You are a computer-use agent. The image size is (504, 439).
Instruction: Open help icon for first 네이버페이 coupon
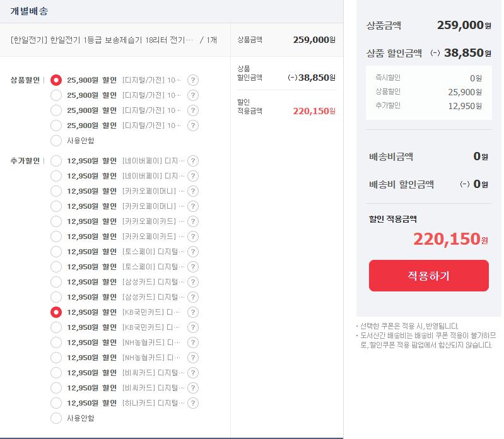(x=193, y=161)
